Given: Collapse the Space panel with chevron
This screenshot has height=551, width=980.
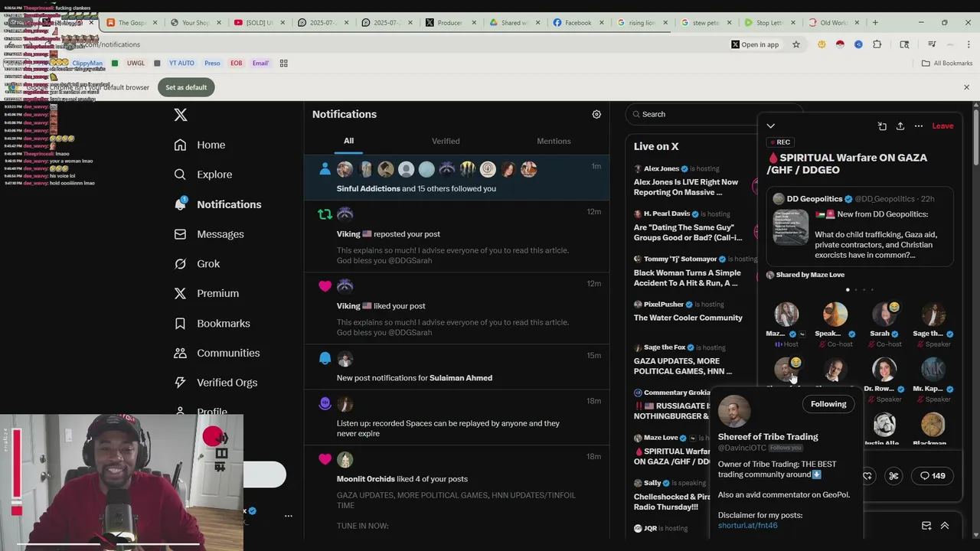Looking at the screenshot, I should pyautogui.click(x=771, y=126).
